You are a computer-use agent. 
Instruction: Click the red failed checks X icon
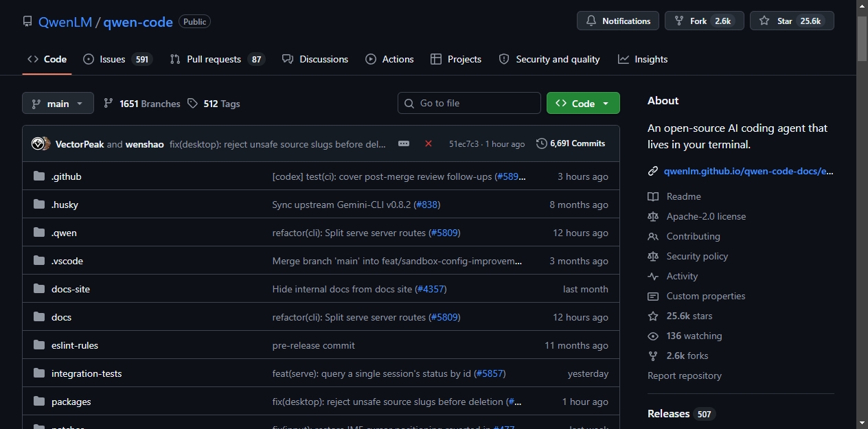click(x=429, y=143)
